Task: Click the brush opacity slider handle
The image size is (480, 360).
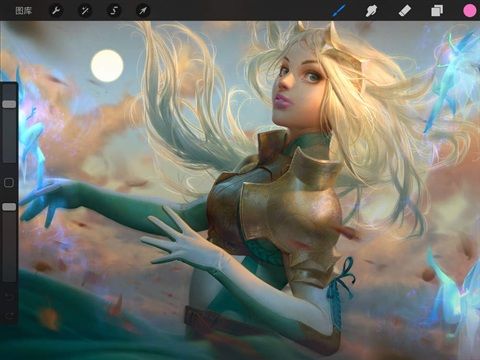Action: point(9,207)
